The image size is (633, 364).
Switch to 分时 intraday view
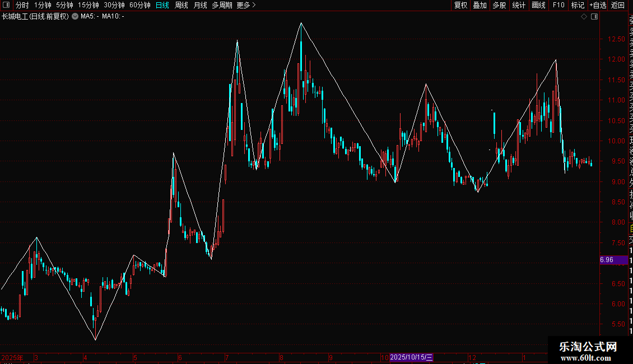(22, 5)
